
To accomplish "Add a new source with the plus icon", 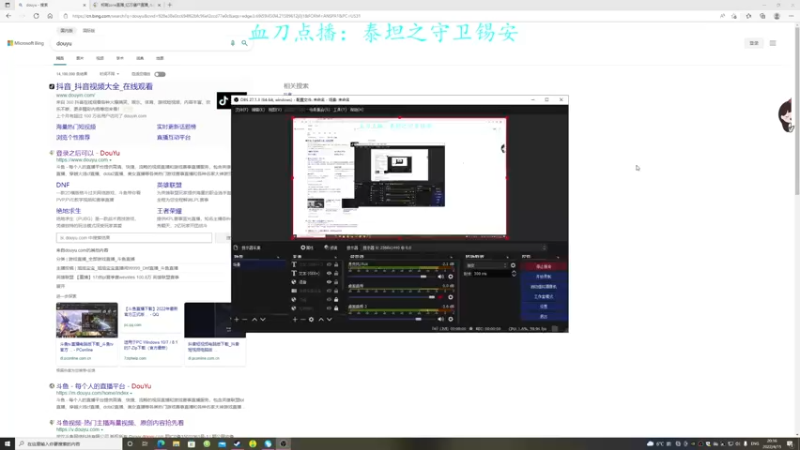I will (295, 319).
